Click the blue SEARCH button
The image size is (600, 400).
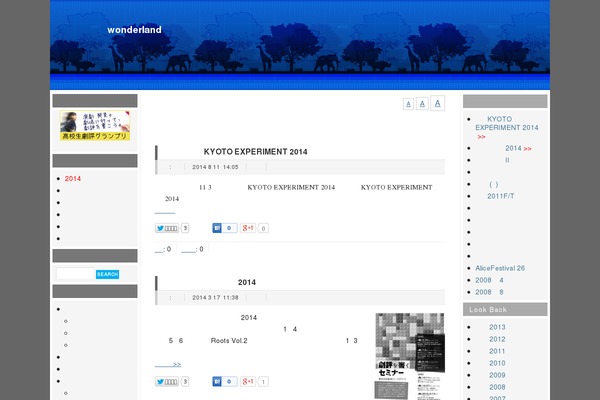(x=108, y=274)
